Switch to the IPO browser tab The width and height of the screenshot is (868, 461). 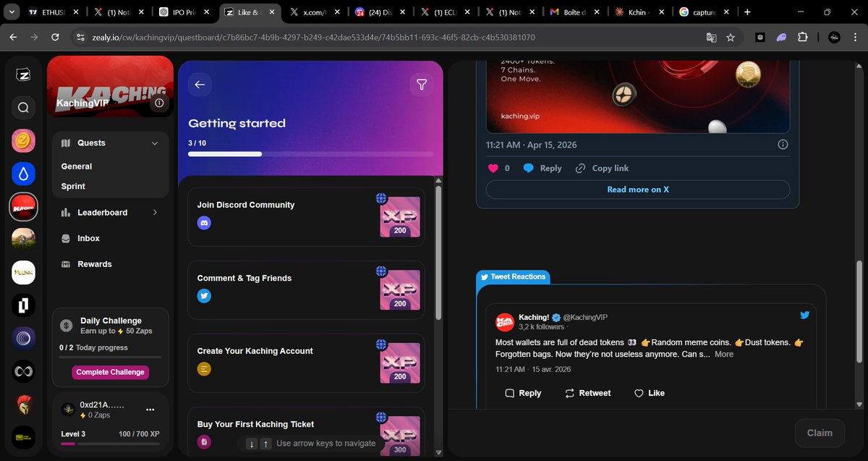(x=185, y=12)
